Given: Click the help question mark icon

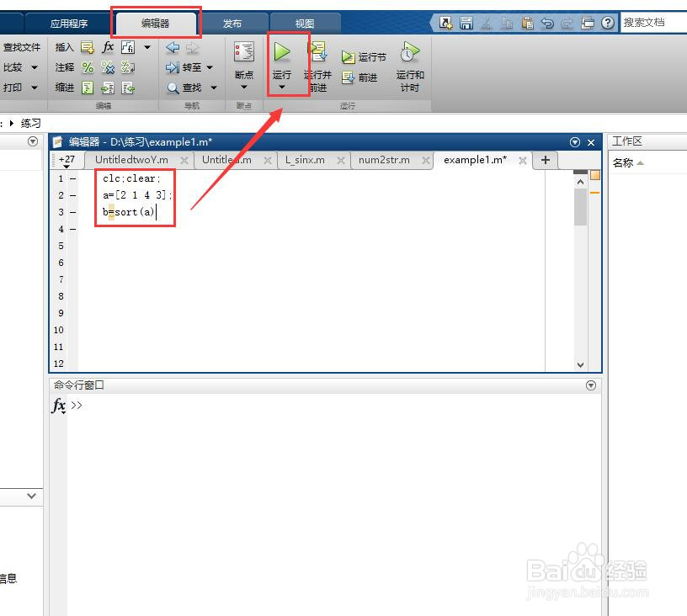Looking at the screenshot, I should [608, 23].
